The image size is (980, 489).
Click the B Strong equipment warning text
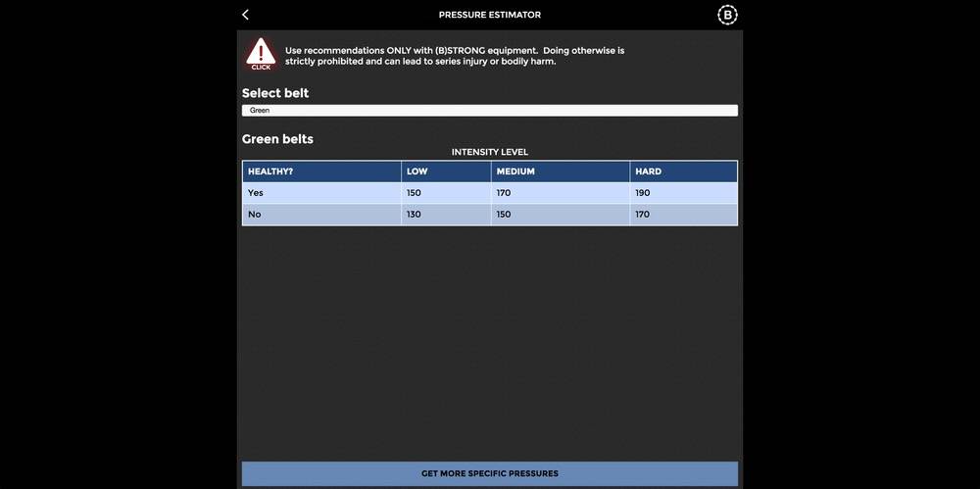coord(455,56)
